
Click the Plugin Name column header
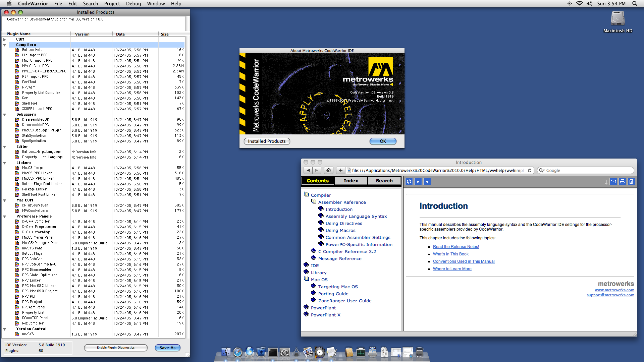tap(36, 34)
